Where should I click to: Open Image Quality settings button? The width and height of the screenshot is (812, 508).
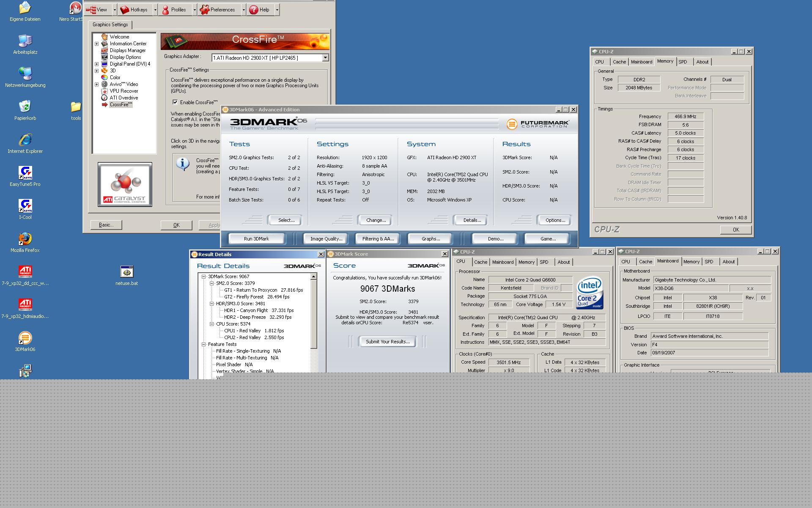326,239
